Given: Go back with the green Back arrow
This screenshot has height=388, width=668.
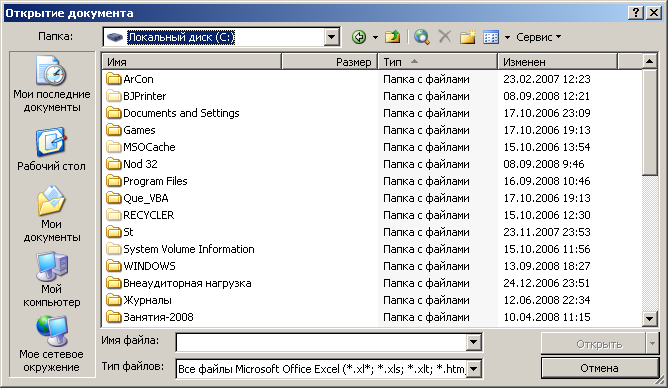Looking at the screenshot, I should point(359,37).
